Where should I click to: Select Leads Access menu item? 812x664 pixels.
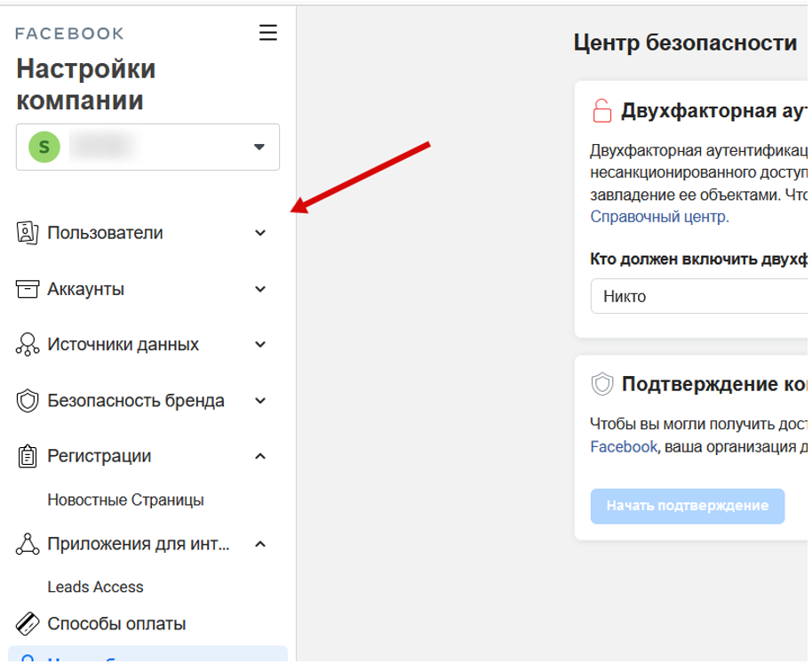pyautogui.click(x=95, y=587)
